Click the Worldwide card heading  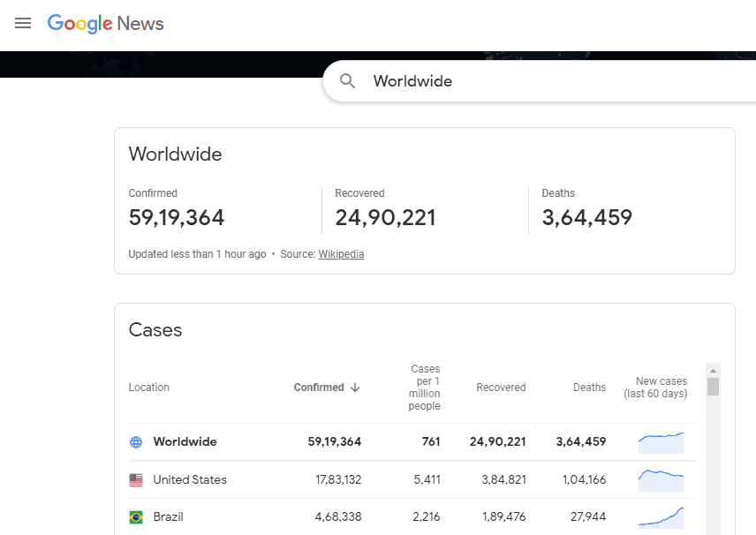point(175,154)
